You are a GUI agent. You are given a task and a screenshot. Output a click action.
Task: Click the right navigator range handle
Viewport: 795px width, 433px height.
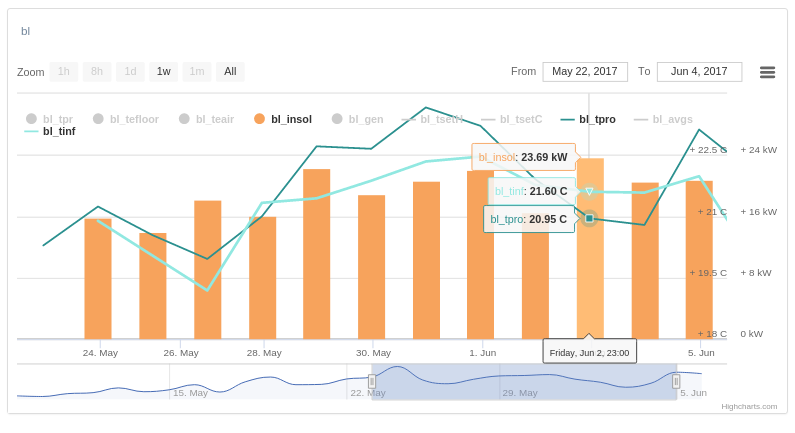pos(676,381)
